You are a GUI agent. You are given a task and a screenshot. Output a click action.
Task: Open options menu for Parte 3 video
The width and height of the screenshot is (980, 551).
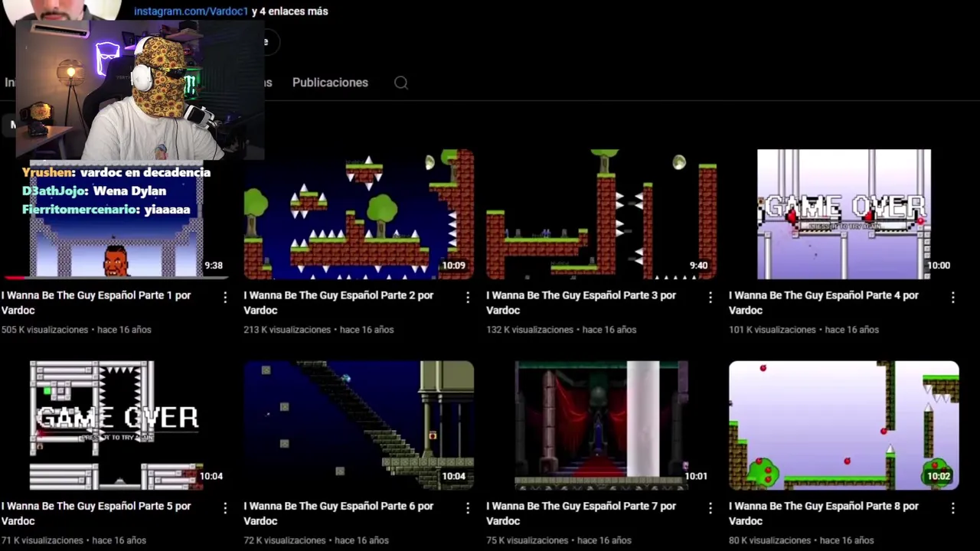710,297
